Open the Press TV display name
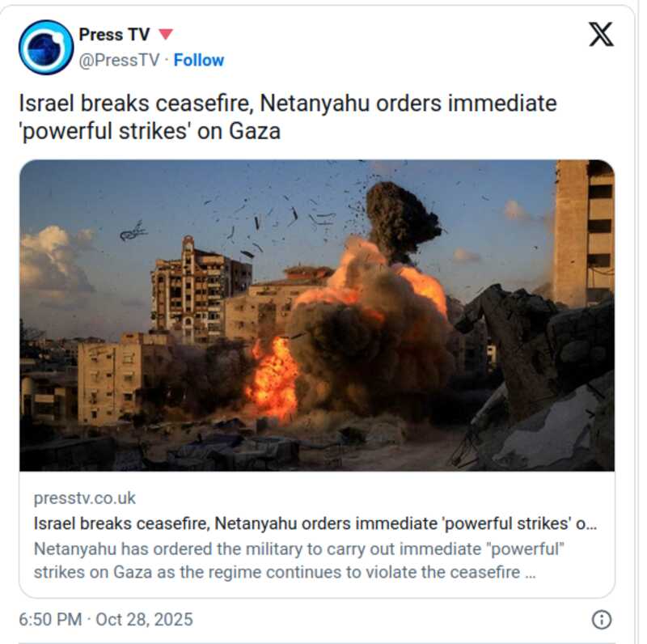 click(x=114, y=34)
